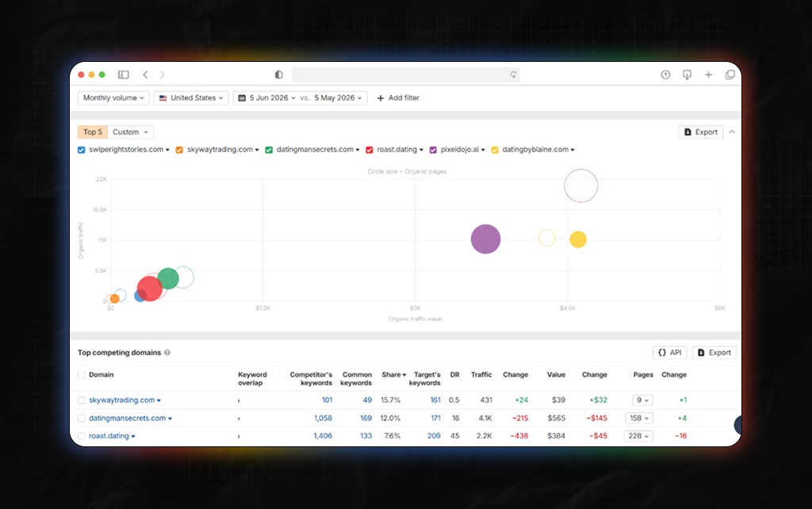This screenshot has width=812, height=509.
Task: Open a new tab with plus icon
Action: pyautogui.click(x=708, y=75)
